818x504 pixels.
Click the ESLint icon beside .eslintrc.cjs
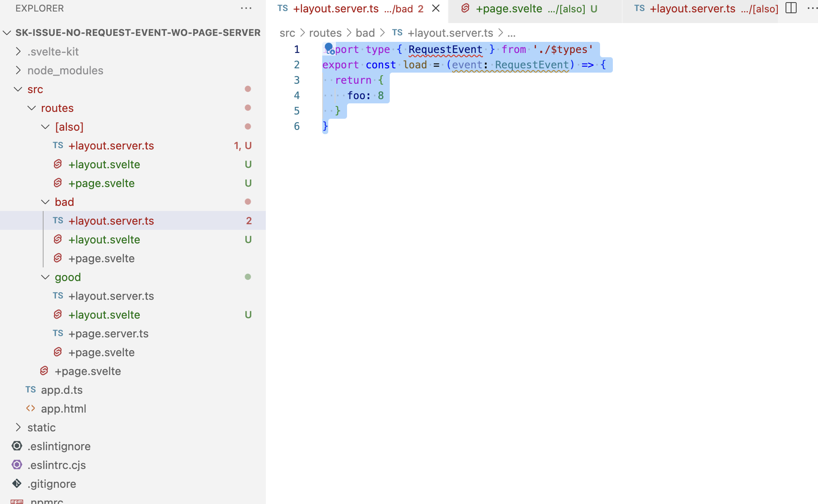pyautogui.click(x=17, y=464)
